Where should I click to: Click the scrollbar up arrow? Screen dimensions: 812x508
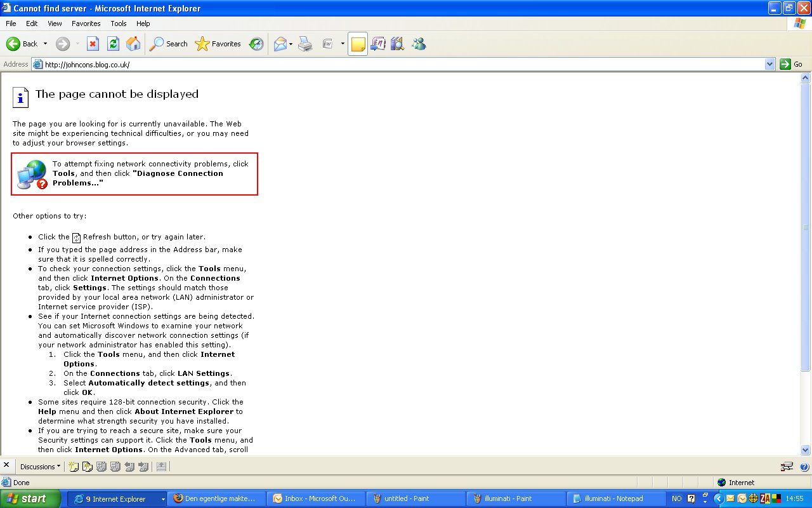(806, 78)
